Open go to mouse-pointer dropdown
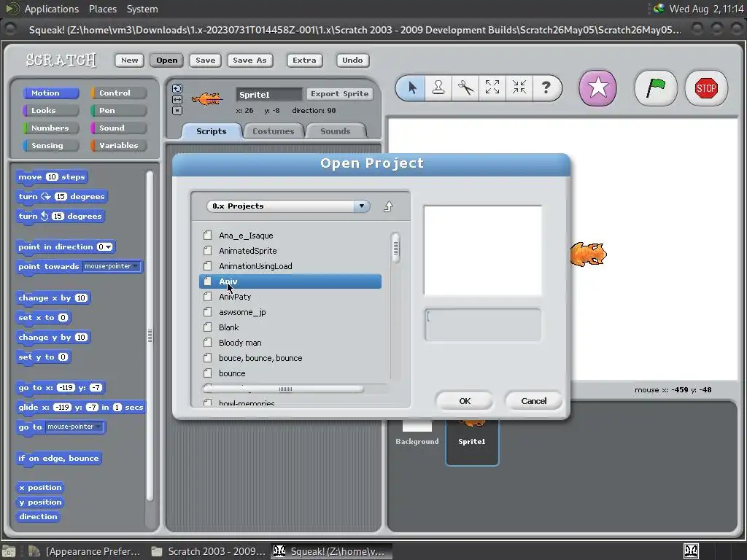747x560 pixels. pyautogui.click(x=74, y=427)
